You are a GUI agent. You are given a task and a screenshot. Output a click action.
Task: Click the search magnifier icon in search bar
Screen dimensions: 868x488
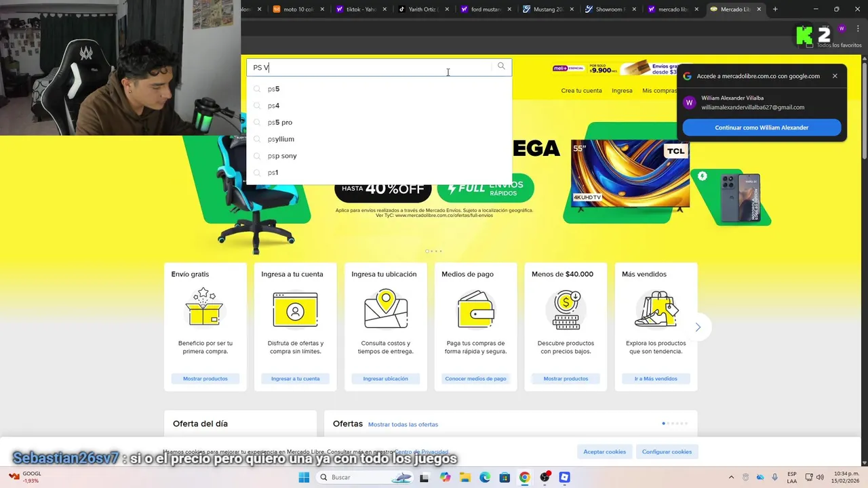point(501,66)
